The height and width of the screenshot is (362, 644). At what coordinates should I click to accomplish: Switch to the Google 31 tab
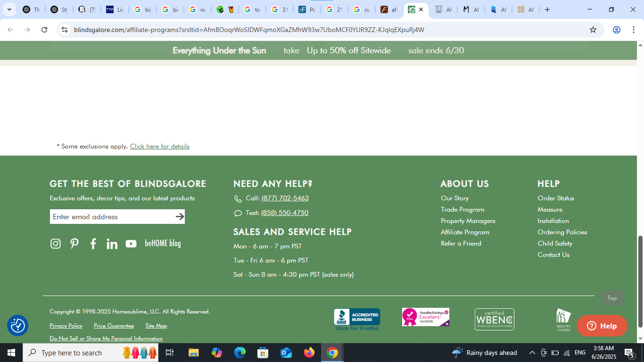280,9
